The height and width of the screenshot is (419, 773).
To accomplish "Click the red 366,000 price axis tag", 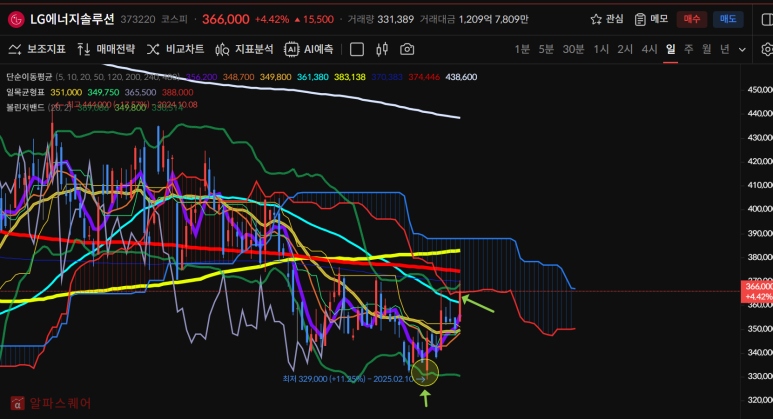I will tap(757, 291).
